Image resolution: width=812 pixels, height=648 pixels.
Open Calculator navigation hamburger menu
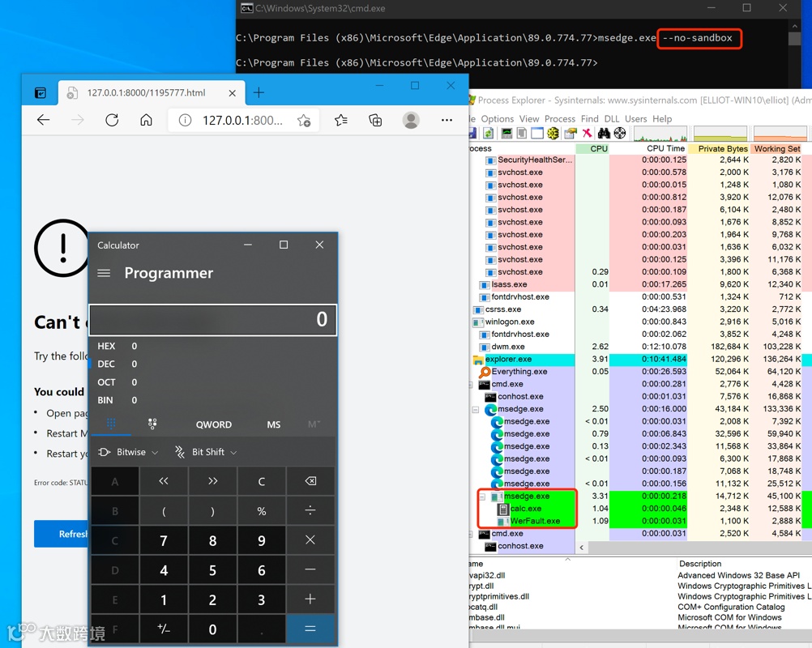[104, 273]
